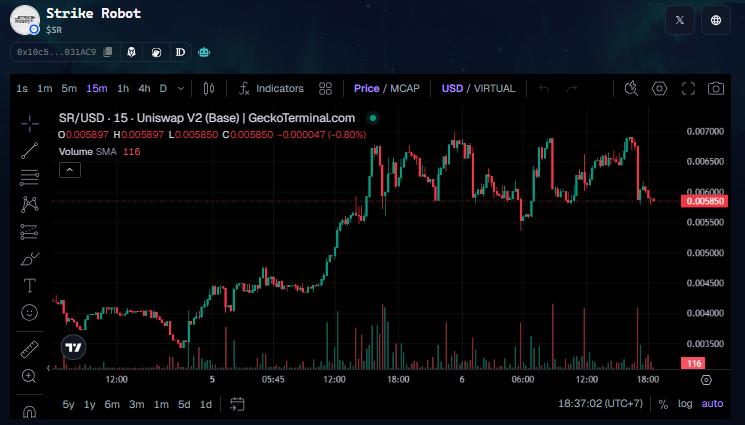Click the 0.005850 current price label
The height and width of the screenshot is (425, 745).
point(705,201)
